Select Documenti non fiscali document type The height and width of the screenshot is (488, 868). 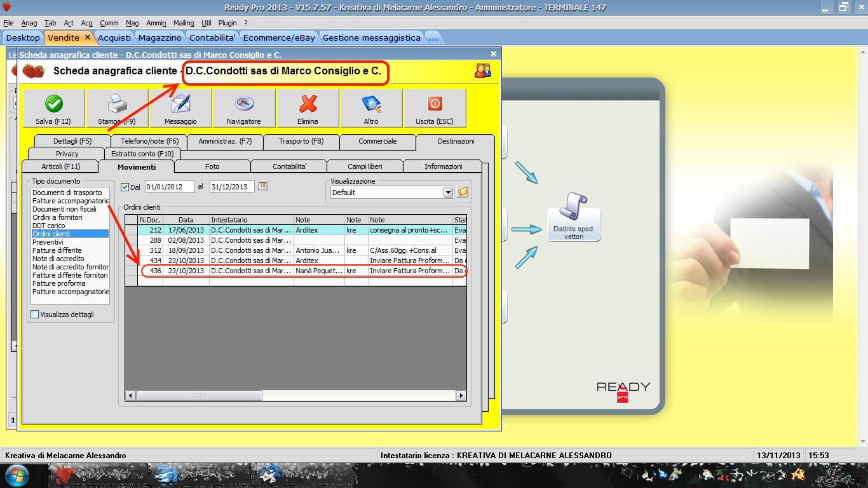tap(70, 209)
